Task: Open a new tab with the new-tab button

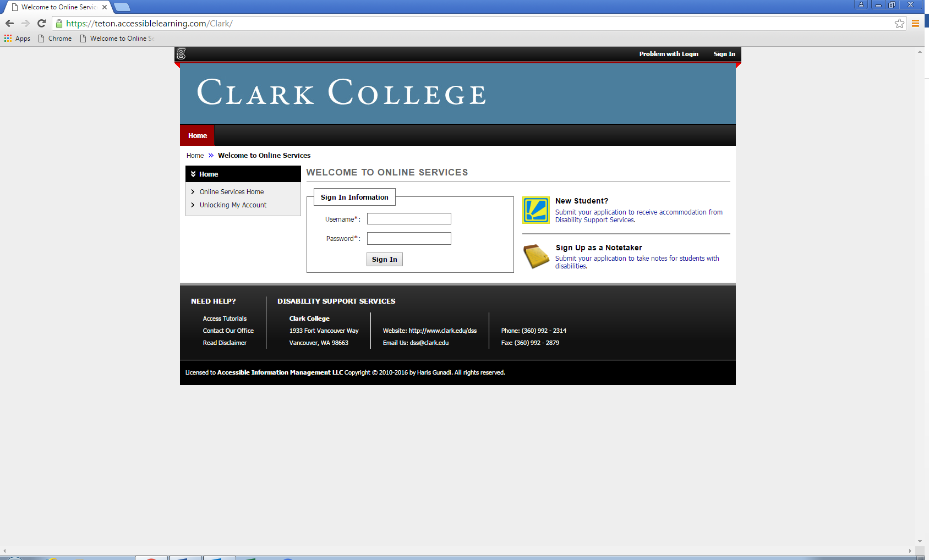Action: tap(122, 7)
